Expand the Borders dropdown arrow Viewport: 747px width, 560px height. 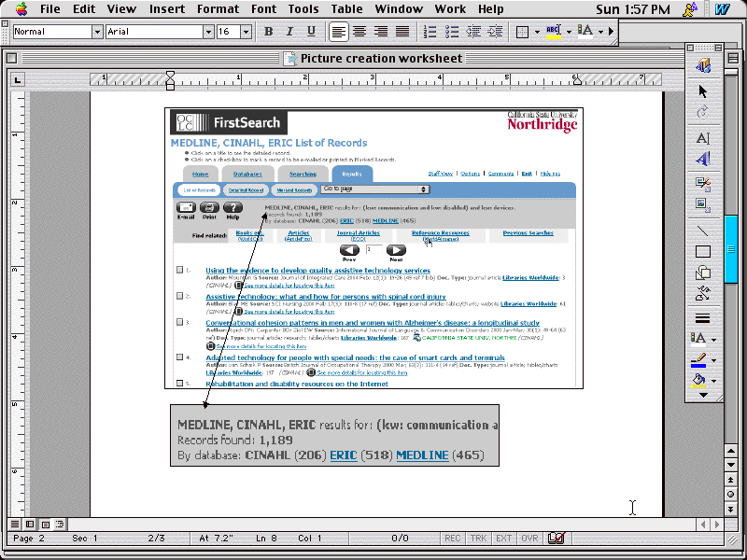(538, 32)
